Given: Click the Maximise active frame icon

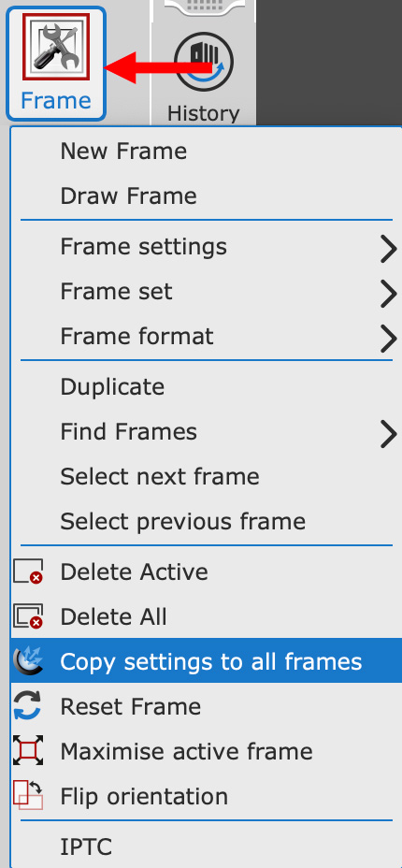Looking at the screenshot, I should (28, 751).
